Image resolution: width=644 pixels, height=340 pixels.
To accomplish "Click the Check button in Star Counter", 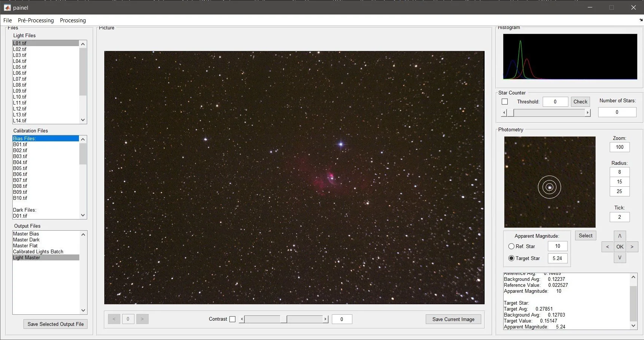I will (580, 102).
